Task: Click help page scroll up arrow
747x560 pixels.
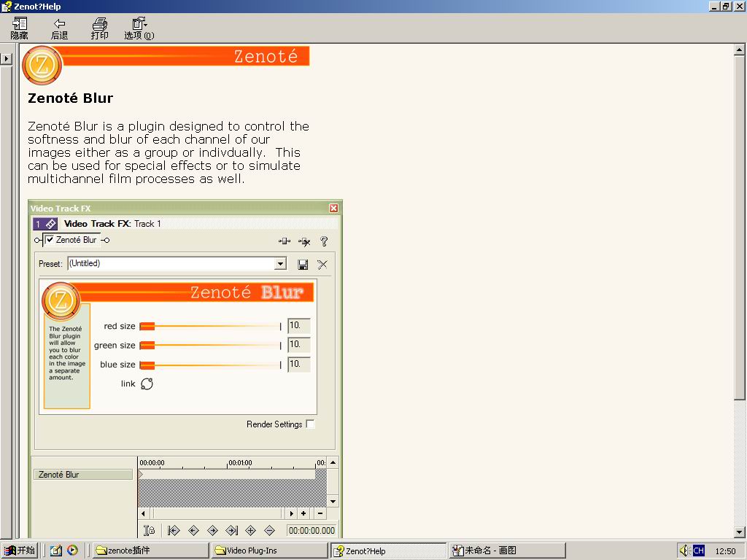Action: 740,50
